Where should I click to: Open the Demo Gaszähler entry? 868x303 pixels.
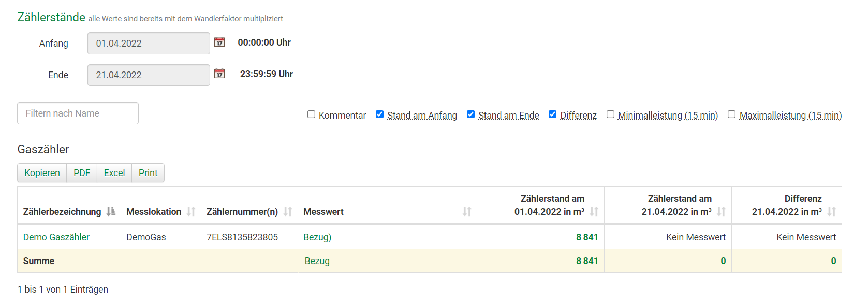pos(57,237)
